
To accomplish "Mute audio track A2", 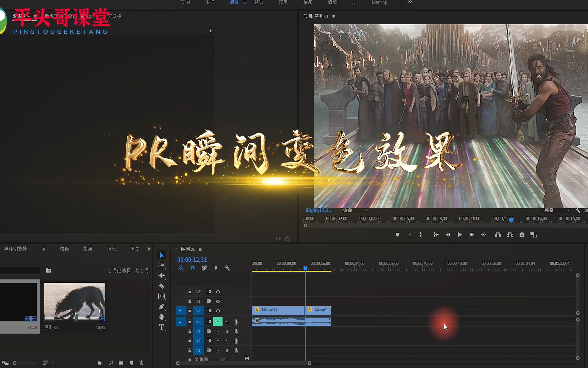I will [x=218, y=332].
